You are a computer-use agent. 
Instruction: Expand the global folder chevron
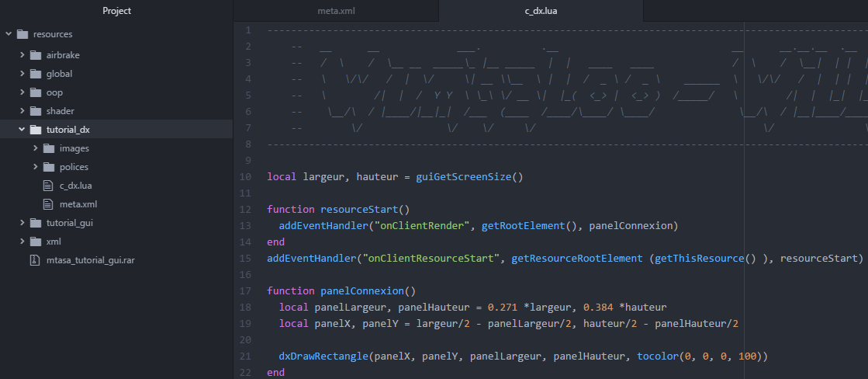(x=22, y=74)
